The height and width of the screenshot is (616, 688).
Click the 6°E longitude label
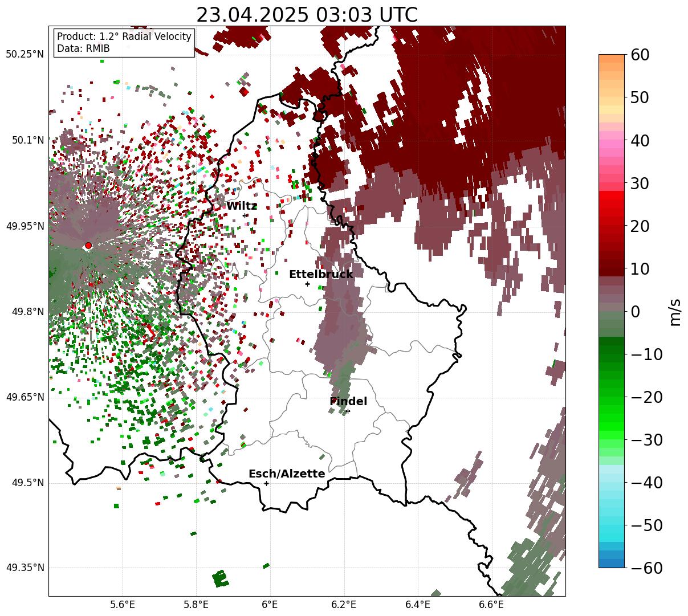[x=270, y=605]
